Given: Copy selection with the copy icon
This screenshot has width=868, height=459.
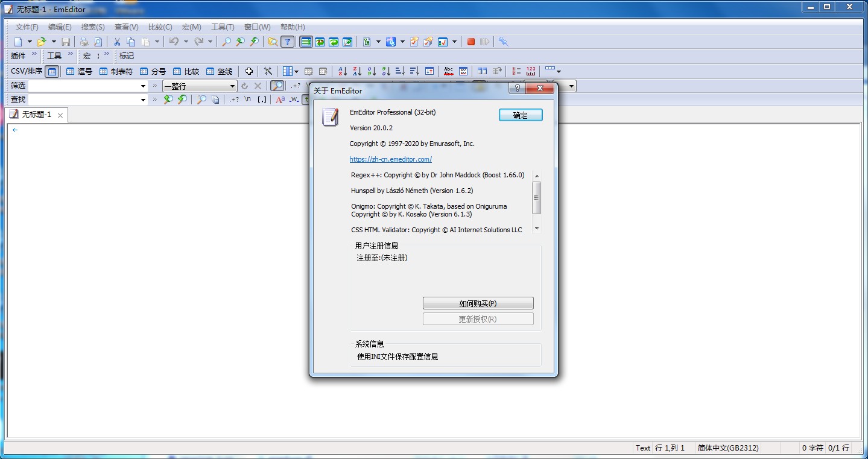Looking at the screenshot, I should [131, 42].
